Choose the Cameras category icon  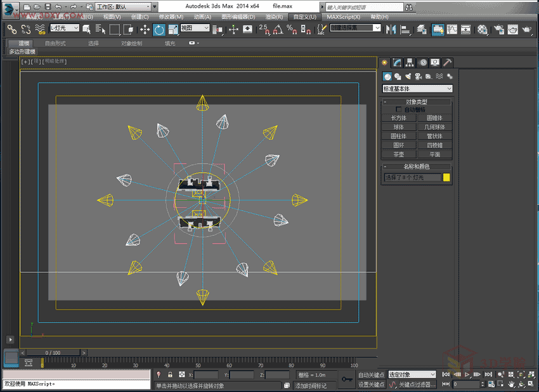tap(418, 76)
